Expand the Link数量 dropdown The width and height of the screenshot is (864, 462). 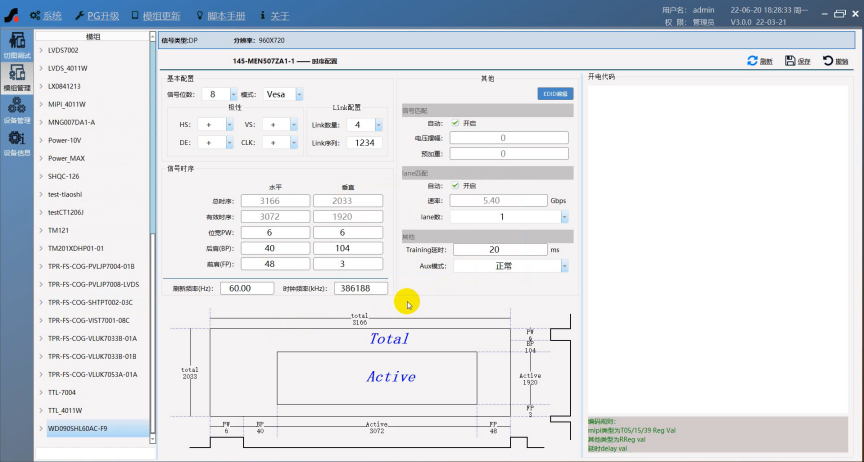click(x=380, y=125)
